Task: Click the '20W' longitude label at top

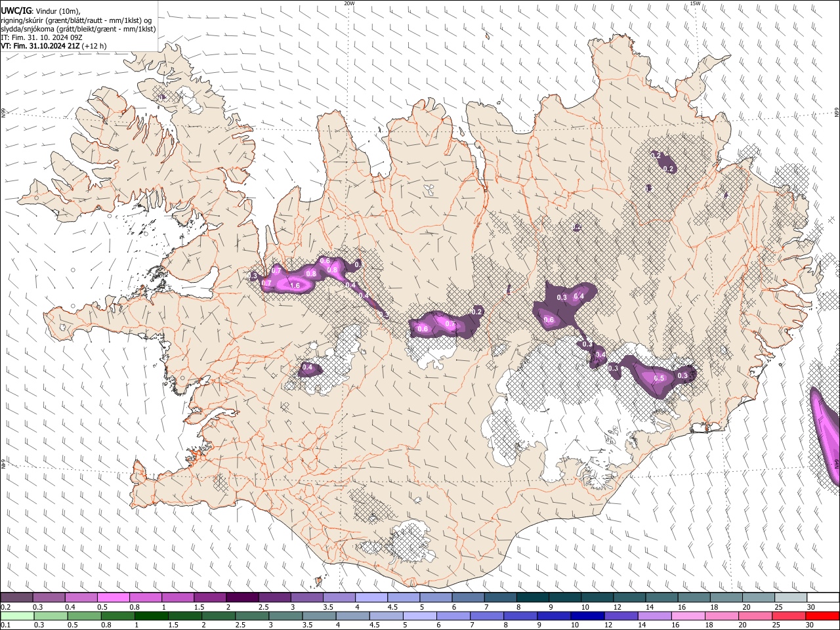Action: click(349, 3)
